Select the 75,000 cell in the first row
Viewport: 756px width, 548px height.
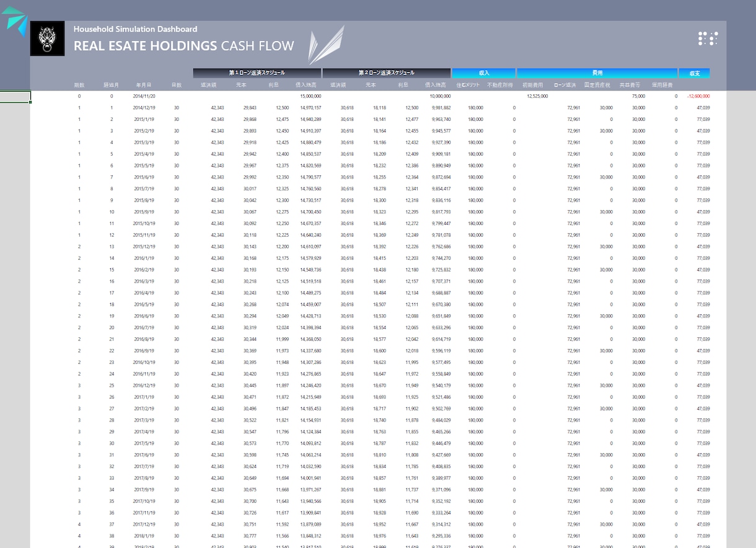638,96
